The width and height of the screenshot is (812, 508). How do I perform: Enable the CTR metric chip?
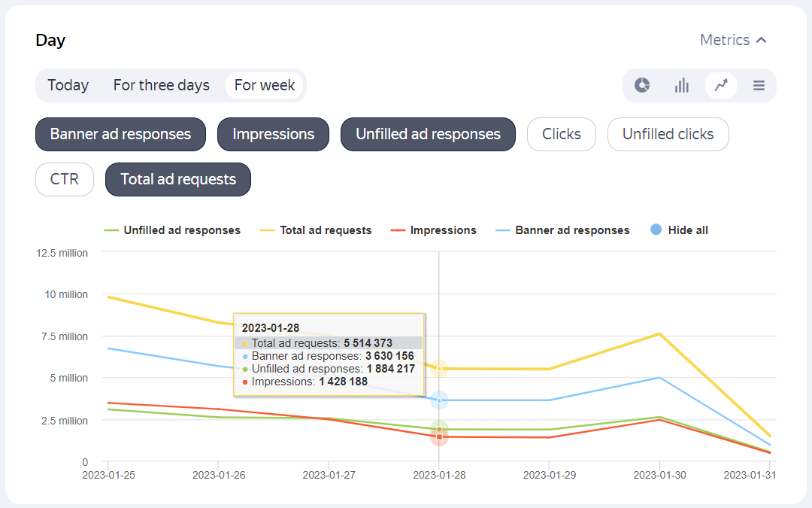[x=64, y=179]
